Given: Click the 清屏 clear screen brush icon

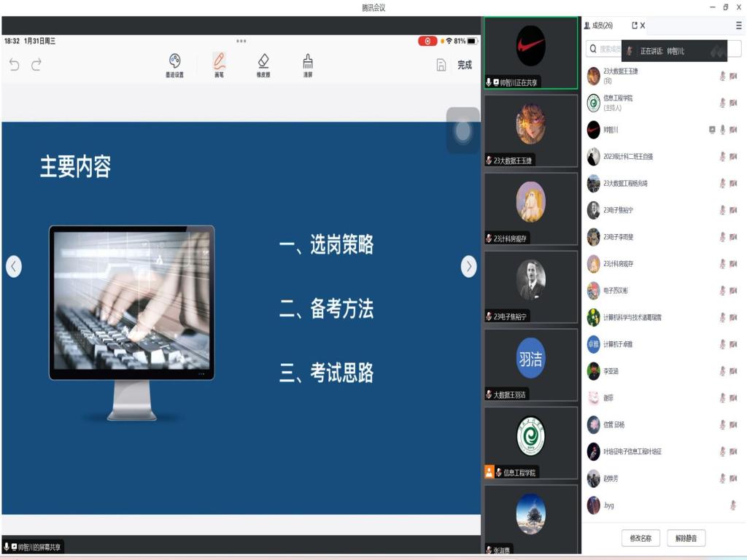Looking at the screenshot, I should click(308, 64).
